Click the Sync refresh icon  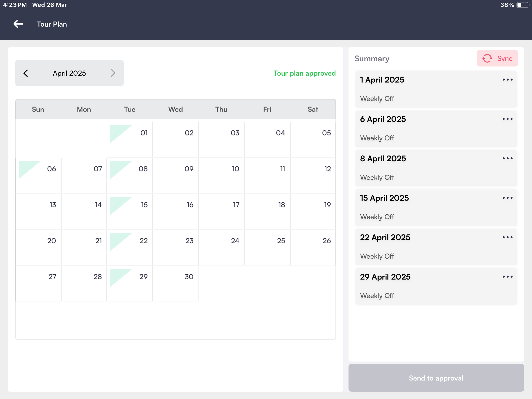pos(487,59)
